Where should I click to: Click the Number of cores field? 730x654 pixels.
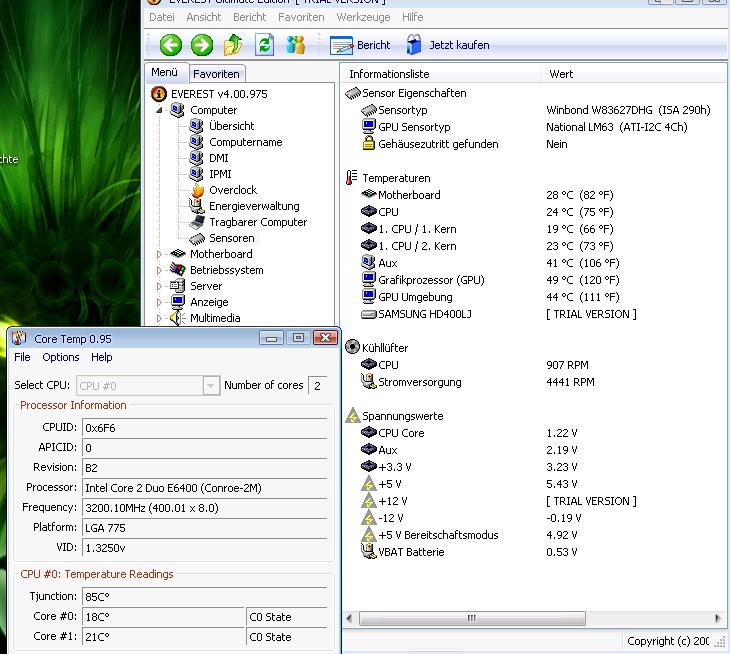(x=318, y=385)
